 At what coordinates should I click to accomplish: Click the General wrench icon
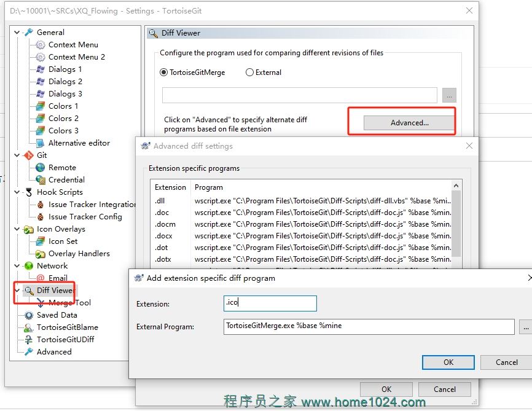29,32
